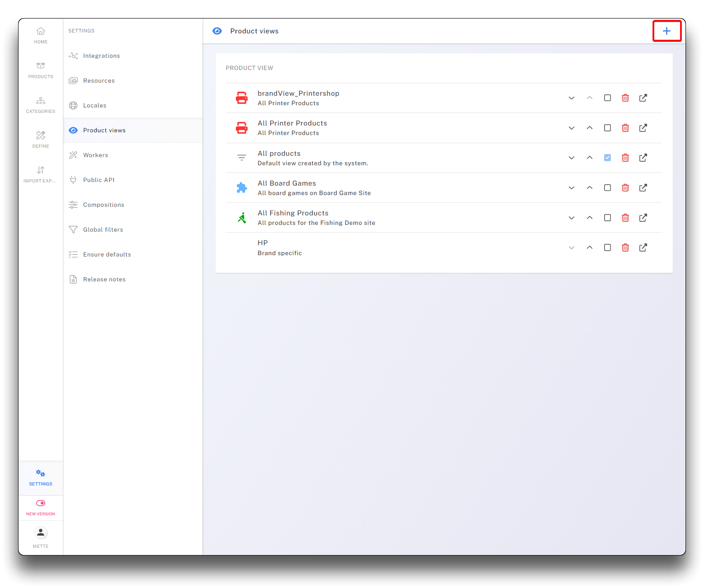Move All Fishing Products down with chevron

click(572, 218)
